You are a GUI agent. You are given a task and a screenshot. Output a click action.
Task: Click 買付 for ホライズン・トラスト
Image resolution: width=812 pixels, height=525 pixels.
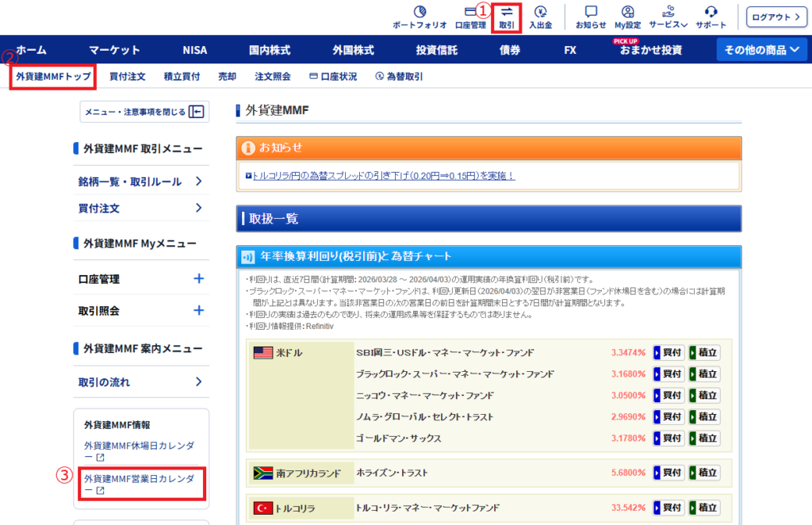point(668,472)
